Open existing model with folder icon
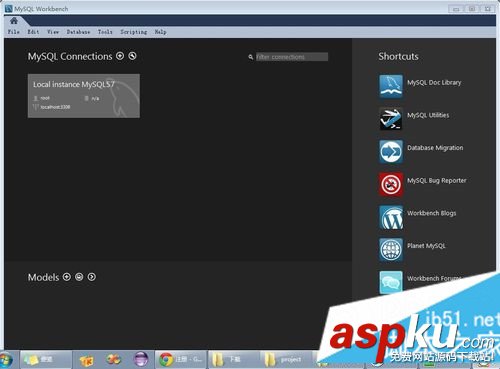Screen dimensions: 500x369 tap(79, 277)
